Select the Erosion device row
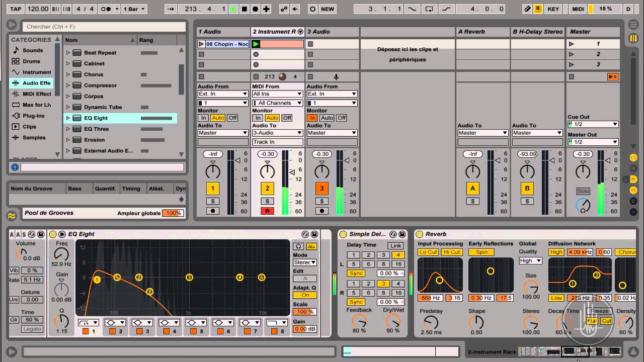Image resolution: width=644 pixels, height=362 pixels. (120, 140)
